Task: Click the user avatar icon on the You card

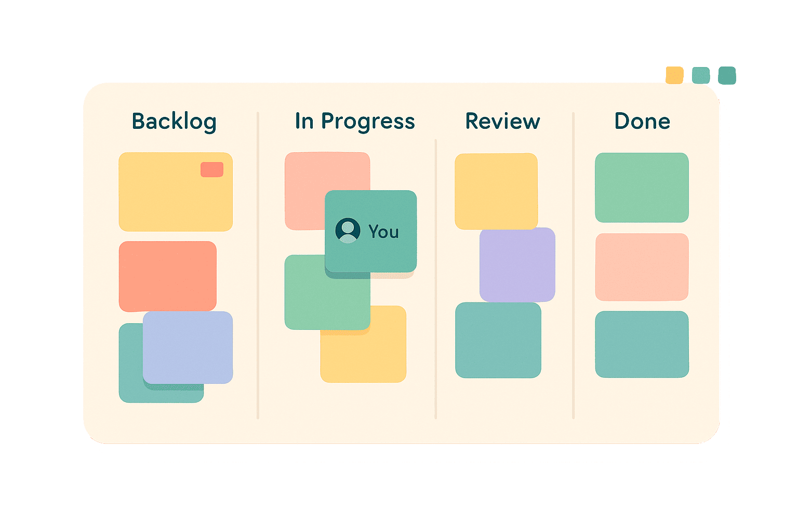Action: tap(348, 231)
